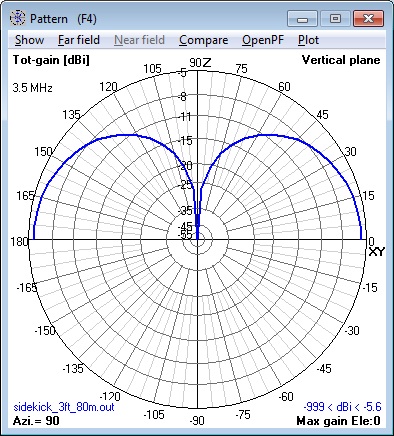The height and width of the screenshot is (436, 394).
Task: Close the Pattern (F4) window
Action: pos(368,19)
